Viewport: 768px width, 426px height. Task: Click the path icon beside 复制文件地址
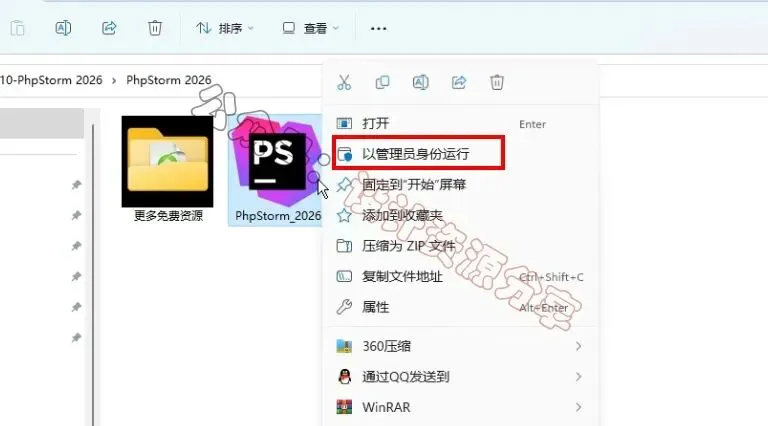click(x=344, y=277)
